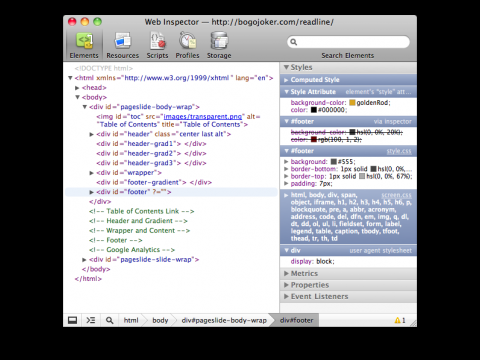Screen dimensions: 480x360
Task: Expand the div id header node
Action: coord(92,134)
